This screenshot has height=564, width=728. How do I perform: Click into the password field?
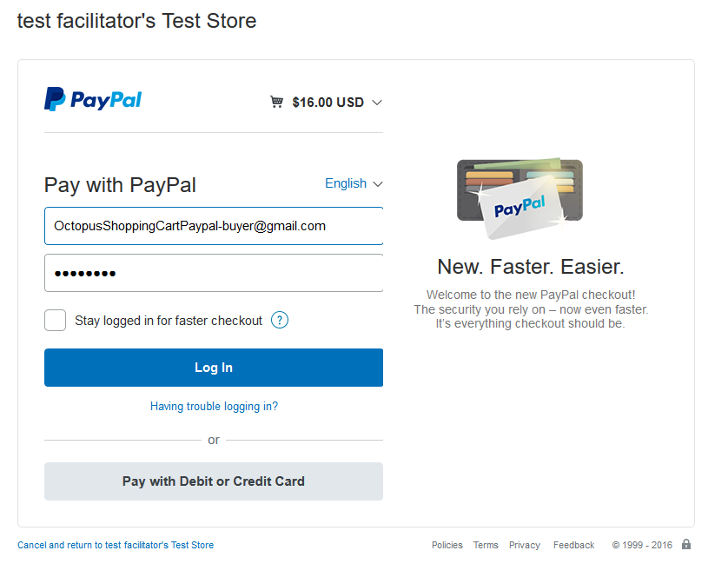[x=213, y=273]
